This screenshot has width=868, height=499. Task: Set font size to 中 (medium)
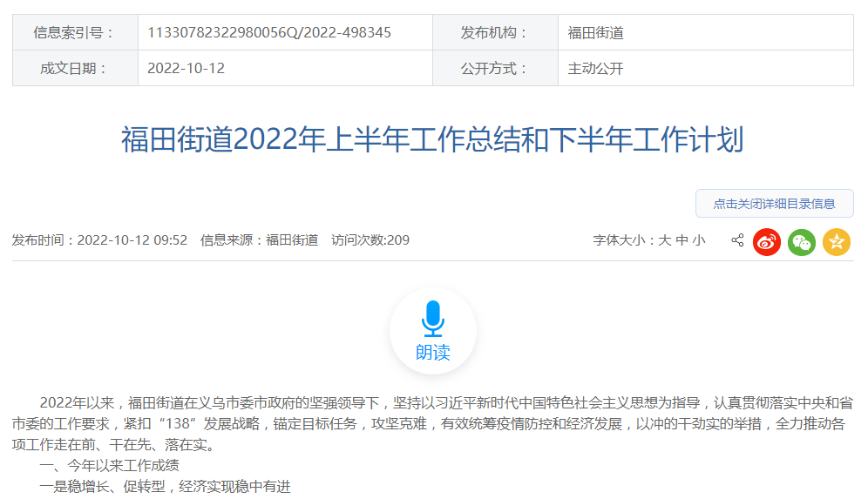tap(682, 240)
